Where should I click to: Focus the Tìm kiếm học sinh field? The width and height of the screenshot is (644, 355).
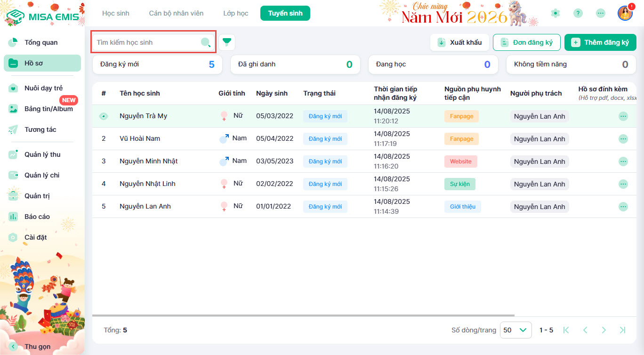[x=146, y=42]
